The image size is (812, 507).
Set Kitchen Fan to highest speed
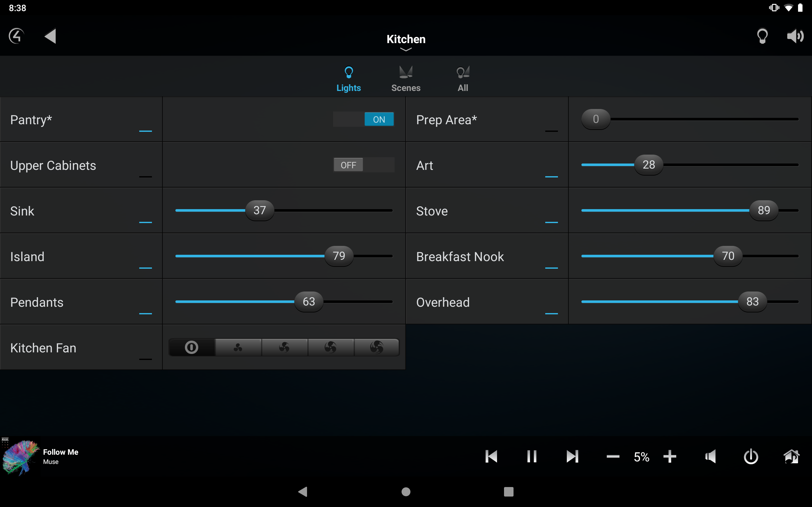377,347
